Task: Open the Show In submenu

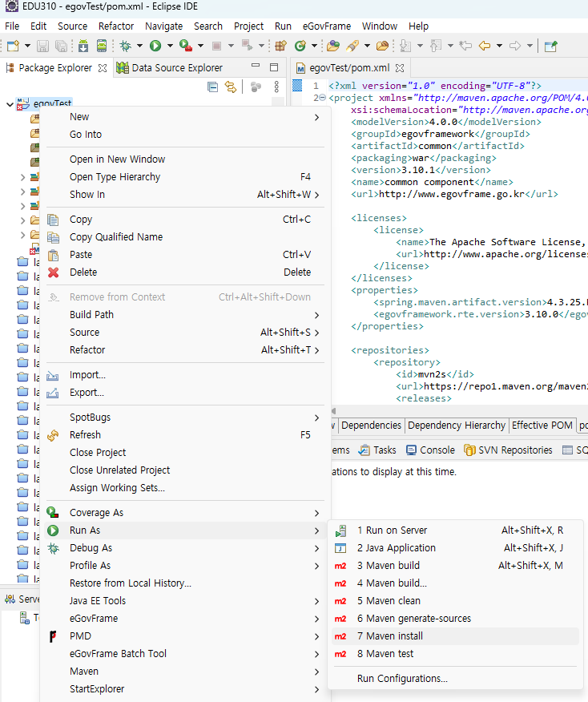Action: [x=185, y=194]
